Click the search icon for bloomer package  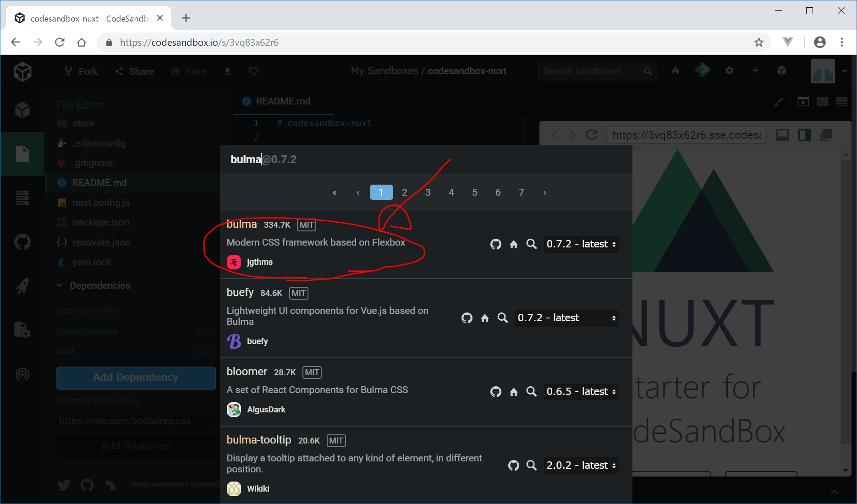coord(531,392)
